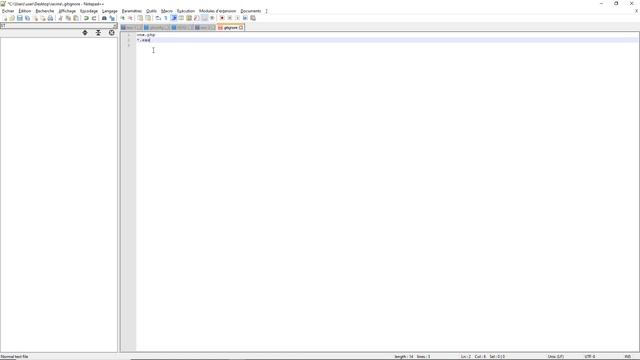Screen dimensions: 640x360
Task: Close the .gitignore tab with its x
Action: 241,27
